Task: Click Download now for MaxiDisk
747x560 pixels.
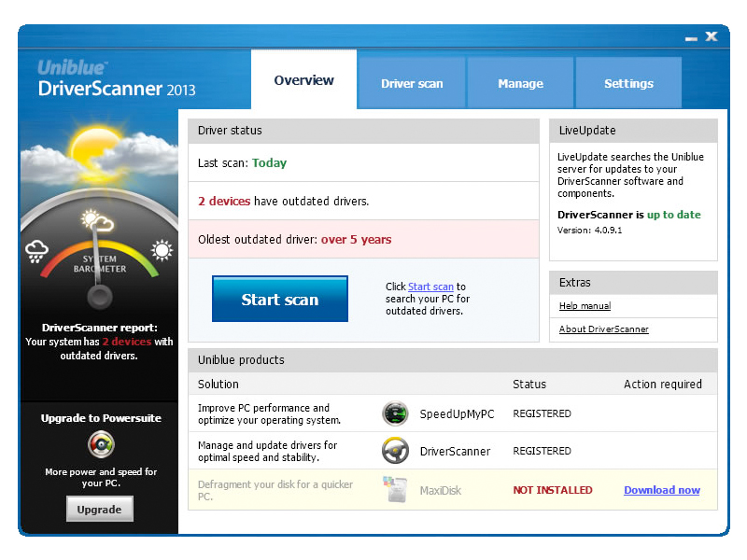Action: [x=662, y=490]
